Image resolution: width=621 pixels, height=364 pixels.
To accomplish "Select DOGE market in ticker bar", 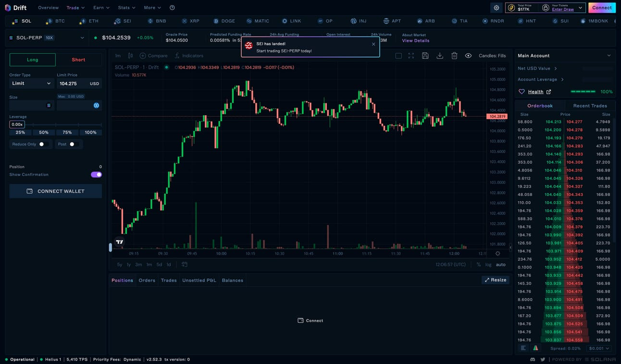I will click(224, 21).
